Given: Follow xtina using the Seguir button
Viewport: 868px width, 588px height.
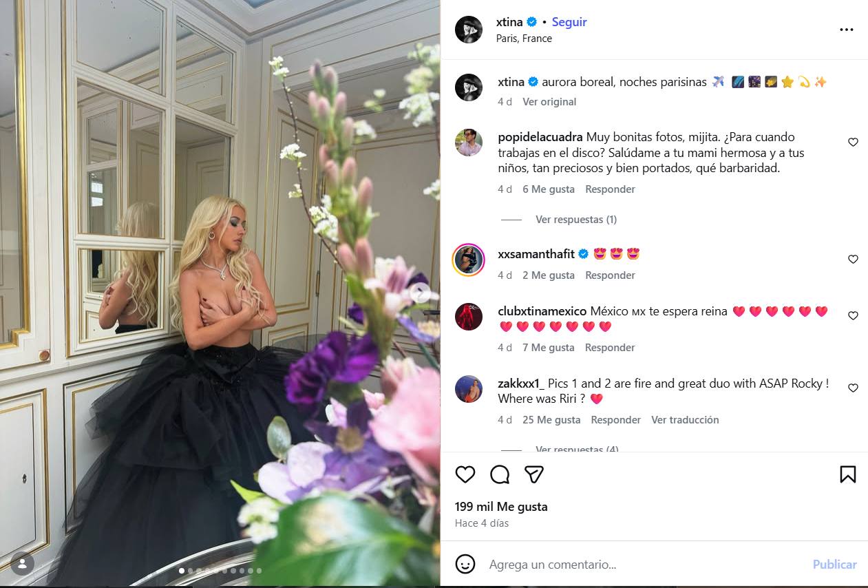Looking at the screenshot, I should click(569, 22).
